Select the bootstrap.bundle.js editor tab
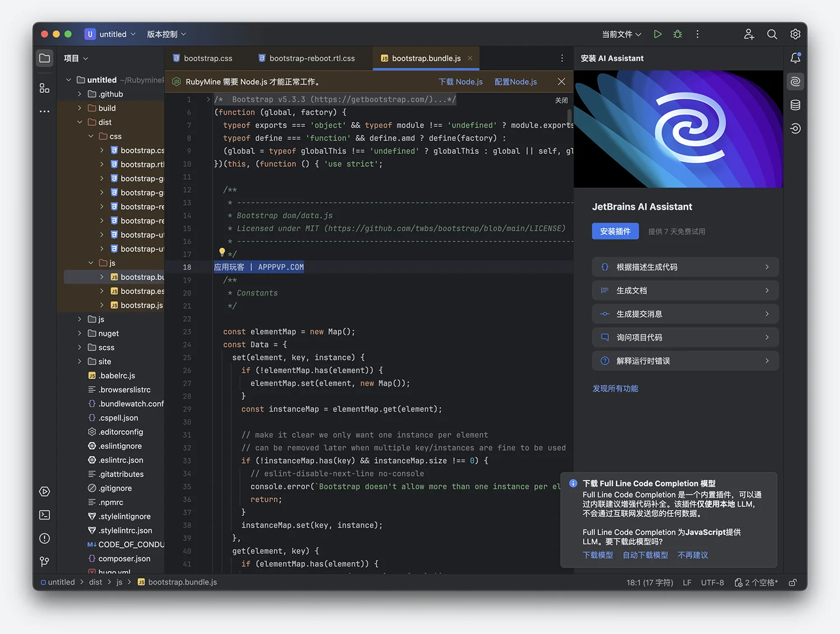This screenshot has height=634, width=840. (426, 58)
